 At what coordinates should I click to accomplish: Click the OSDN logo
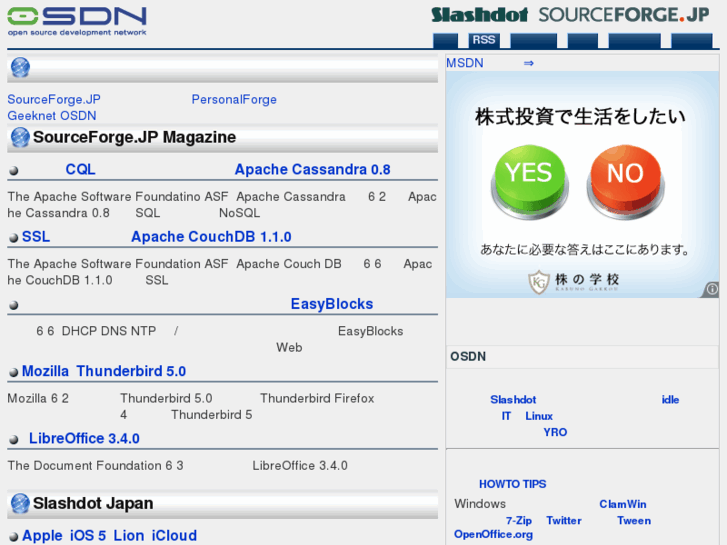click(x=77, y=21)
